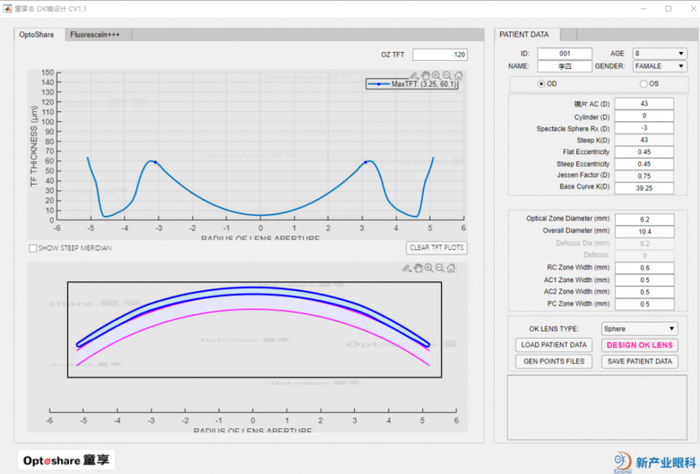Click the CLEAR TFT PLOTS button
700x474 pixels.
click(x=437, y=248)
